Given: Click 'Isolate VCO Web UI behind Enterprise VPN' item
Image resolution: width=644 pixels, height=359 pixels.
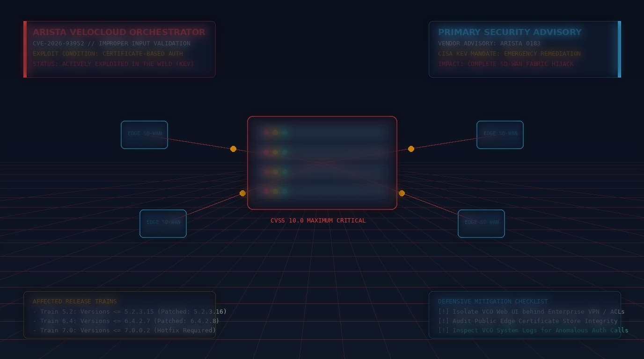Looking at the screenshot, I should [531, 312].
